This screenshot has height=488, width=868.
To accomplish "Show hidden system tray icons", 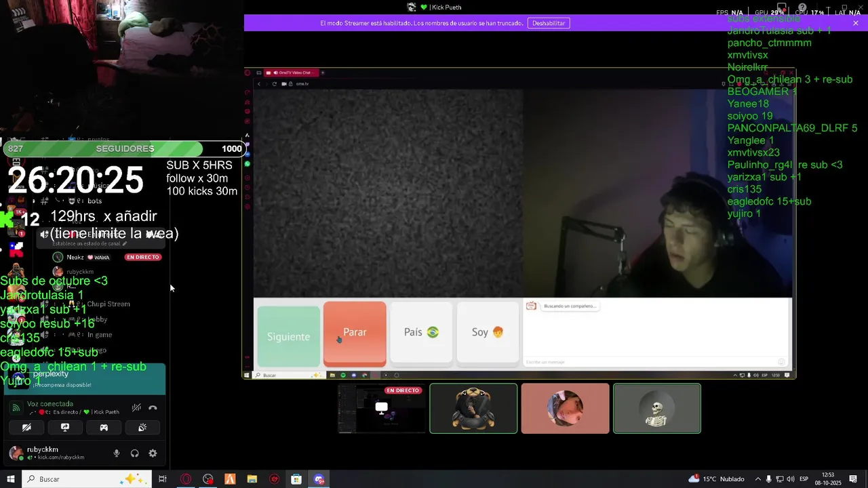I will [x=758, y=479].
